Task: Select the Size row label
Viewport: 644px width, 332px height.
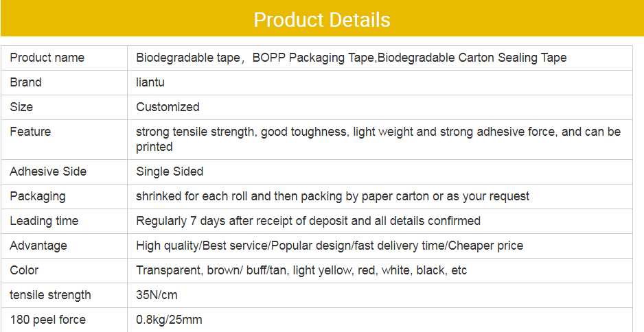Action: pyautogui.click(x=21, y=107)
